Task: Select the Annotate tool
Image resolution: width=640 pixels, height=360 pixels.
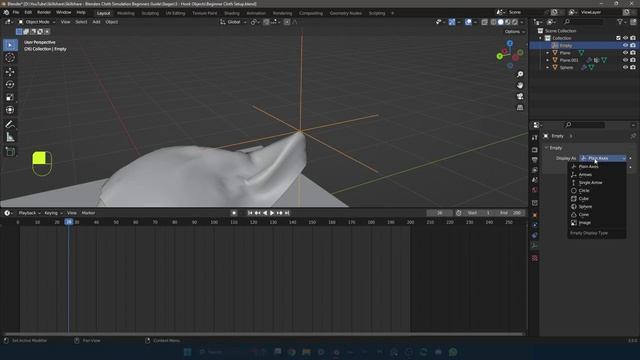Action: tap(10, 124)
